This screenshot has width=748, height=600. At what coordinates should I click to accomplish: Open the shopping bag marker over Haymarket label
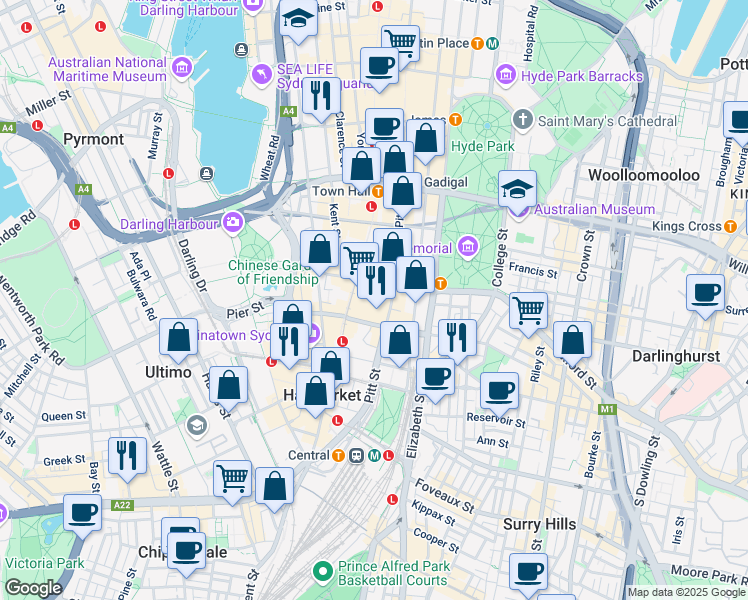point(315,392)
